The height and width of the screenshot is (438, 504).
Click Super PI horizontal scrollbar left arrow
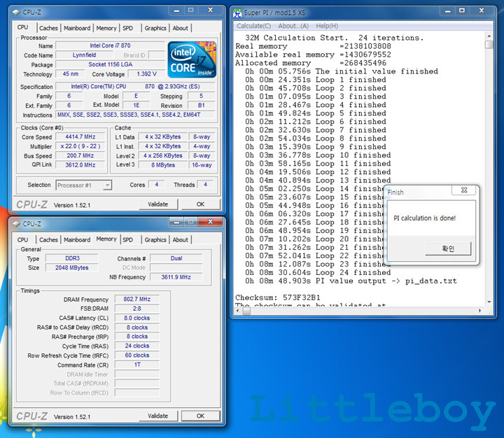tap(238, 311)
